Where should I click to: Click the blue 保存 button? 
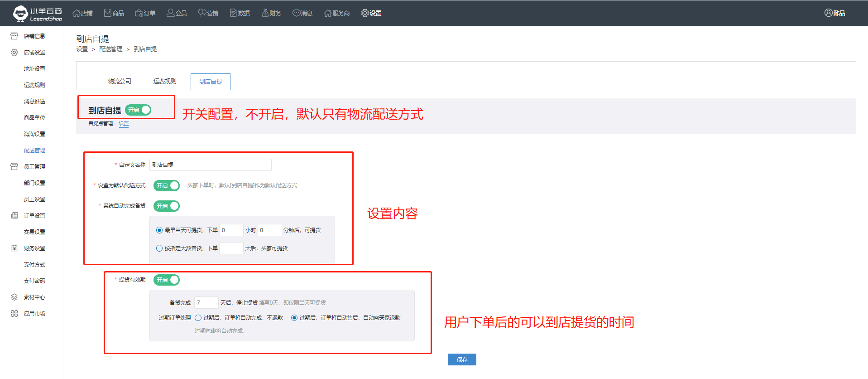(462, 360)
